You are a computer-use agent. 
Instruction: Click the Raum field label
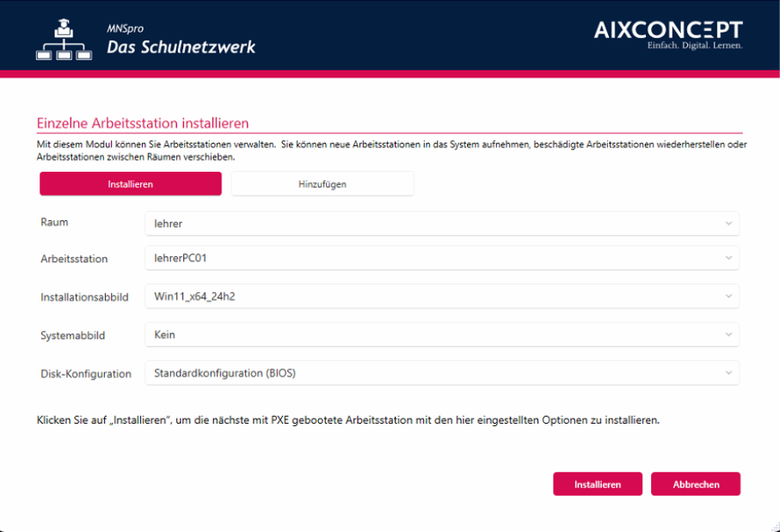tap(54, 222)
